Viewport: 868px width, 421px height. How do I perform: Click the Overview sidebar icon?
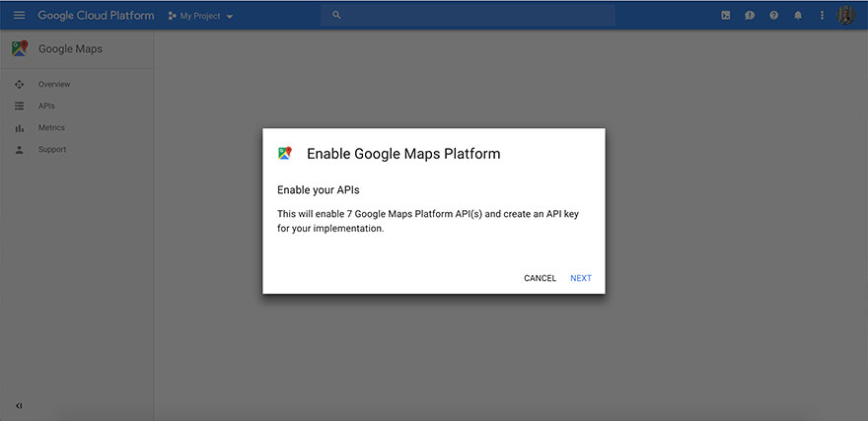(x=20, y=84)
